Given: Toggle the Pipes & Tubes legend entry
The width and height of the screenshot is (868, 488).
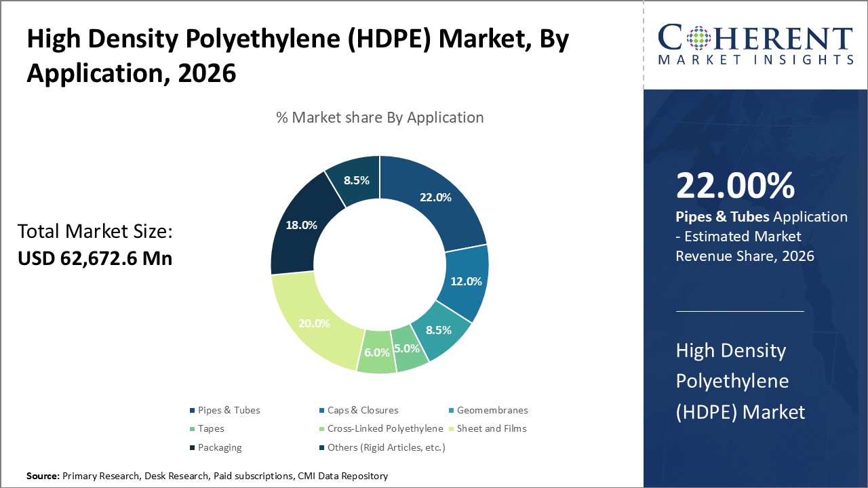Looking at the screenshot, I should (x=225, y=410).
